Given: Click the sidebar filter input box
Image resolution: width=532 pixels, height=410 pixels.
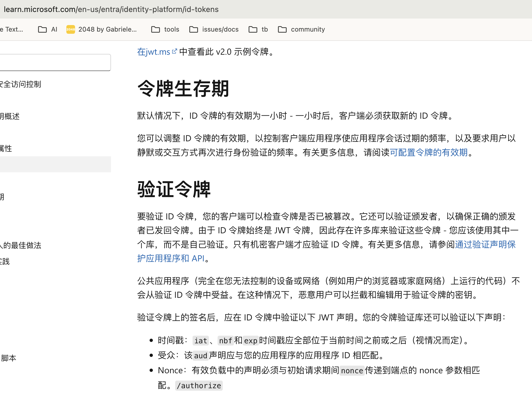Looking at the screenshot, I should pyautogui.click(x=54, y=63).
